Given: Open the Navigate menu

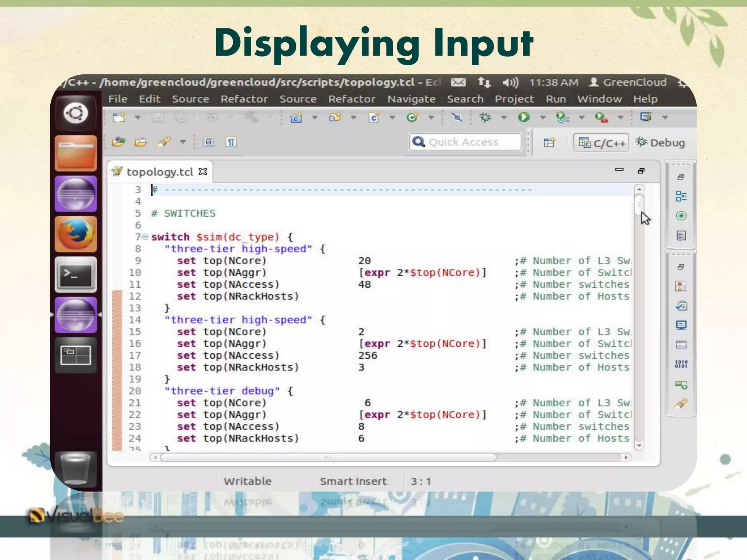Looking at the screenshot, I should click(411, 99).
